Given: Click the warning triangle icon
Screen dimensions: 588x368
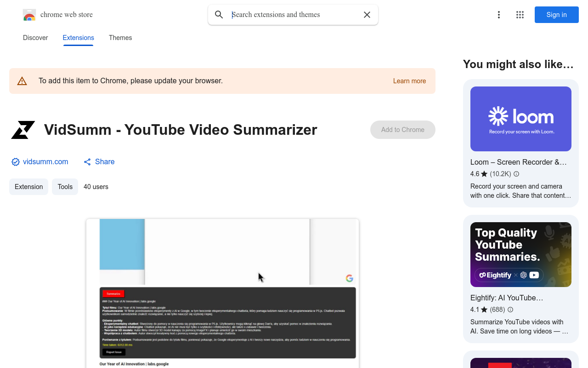Looking at the screenshot, I should (22, 81).
